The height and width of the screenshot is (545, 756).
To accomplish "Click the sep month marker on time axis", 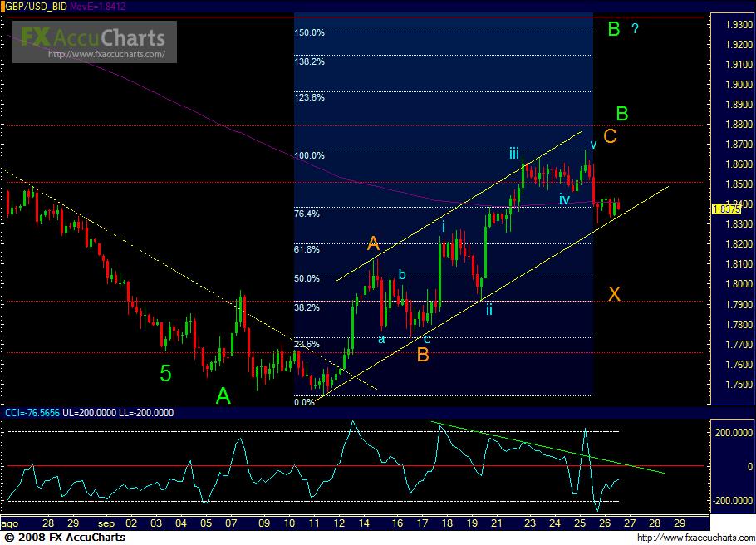I will click(105, 524).
